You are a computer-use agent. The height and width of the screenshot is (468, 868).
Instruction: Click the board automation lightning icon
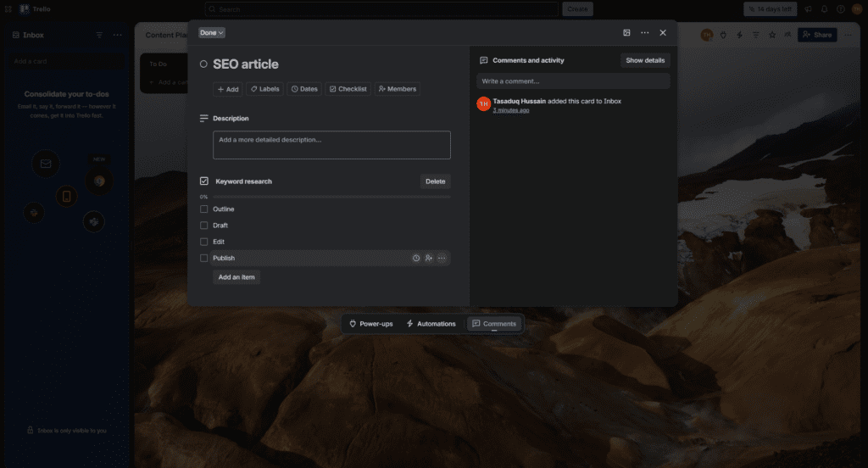(739, 35)
